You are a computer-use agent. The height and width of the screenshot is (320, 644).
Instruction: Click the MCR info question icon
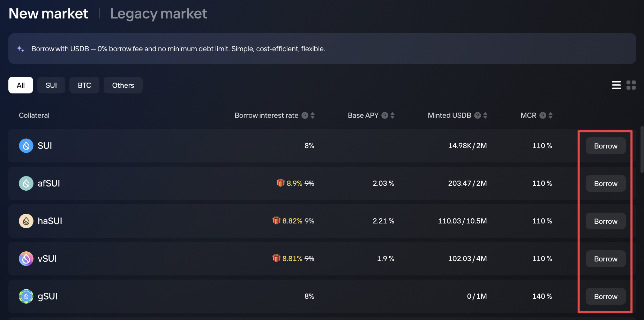543,115
